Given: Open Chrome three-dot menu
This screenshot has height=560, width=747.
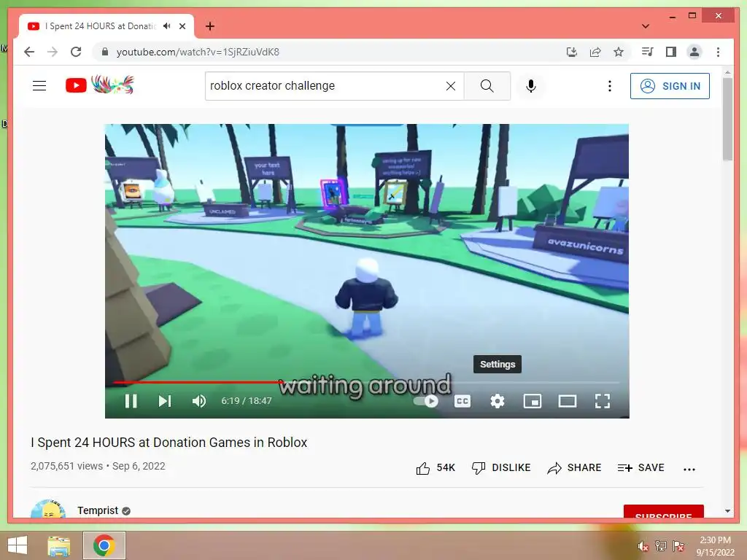Looking at the screenshot, I should click(718, 52).
